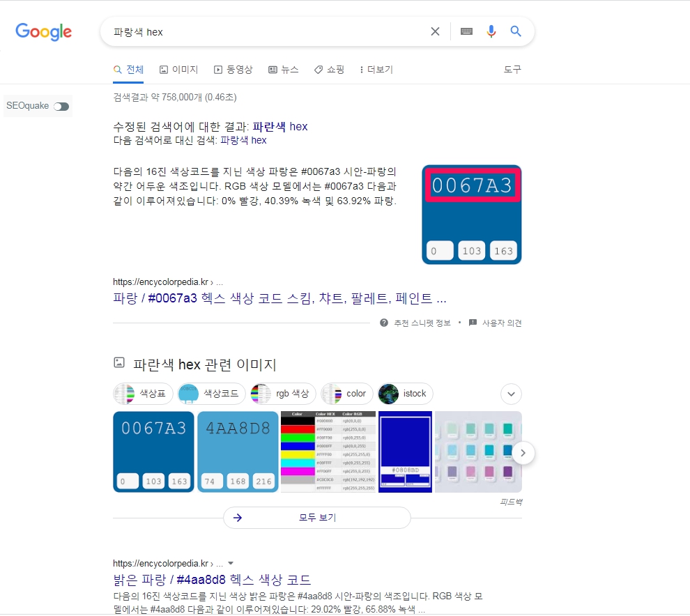Select the rgb 색상 image chip
This screenshot has width=690, height=616.
click(x=283, y=394)
